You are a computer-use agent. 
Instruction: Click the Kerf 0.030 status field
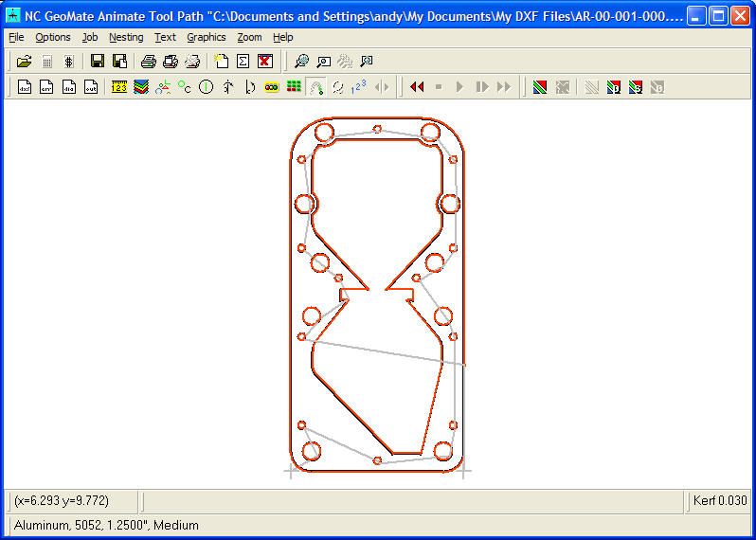719,500
